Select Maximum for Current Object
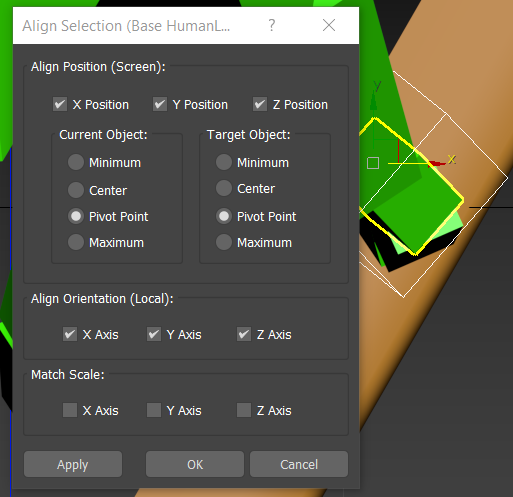 [76, 242]
